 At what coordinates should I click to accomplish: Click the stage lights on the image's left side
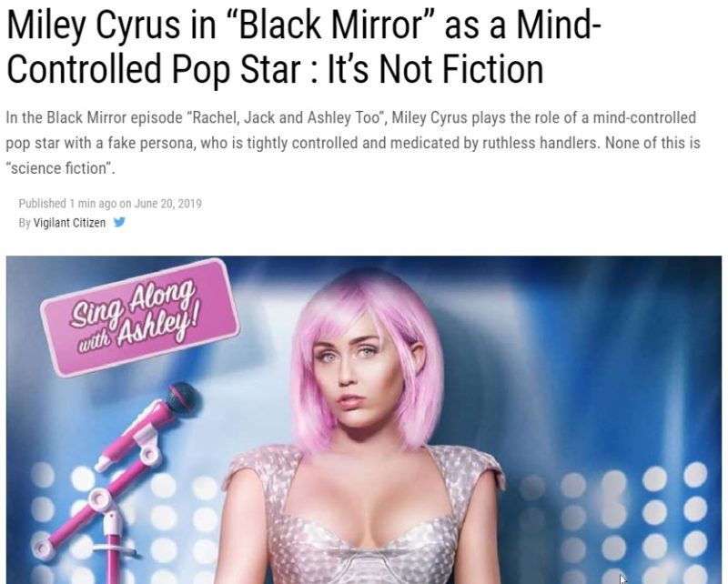[121, 520]
